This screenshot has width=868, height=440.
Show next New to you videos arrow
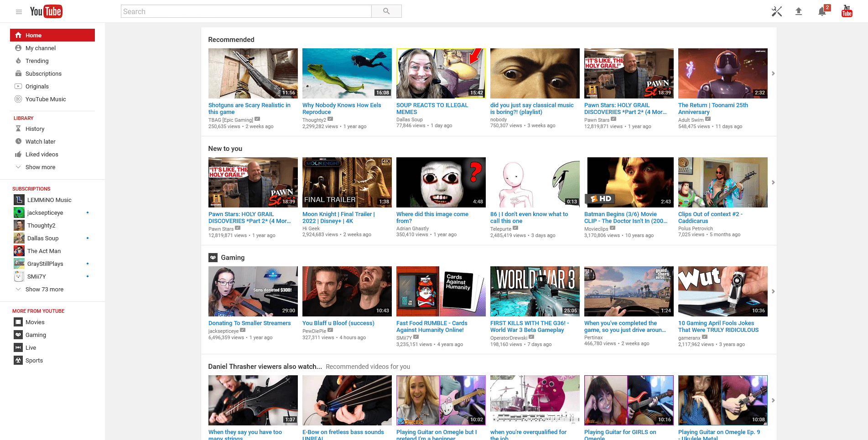[x=773, y=182]
